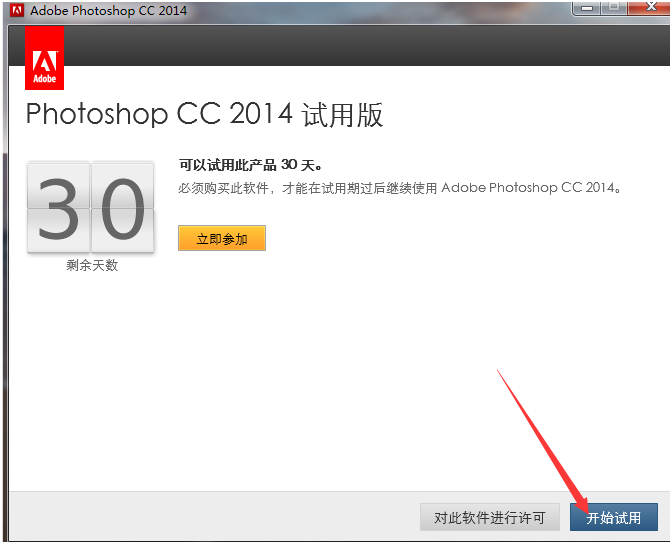Screen dimensions: 672x544
Task: Click the 30-day countdown counter
Action: point(90,207)
